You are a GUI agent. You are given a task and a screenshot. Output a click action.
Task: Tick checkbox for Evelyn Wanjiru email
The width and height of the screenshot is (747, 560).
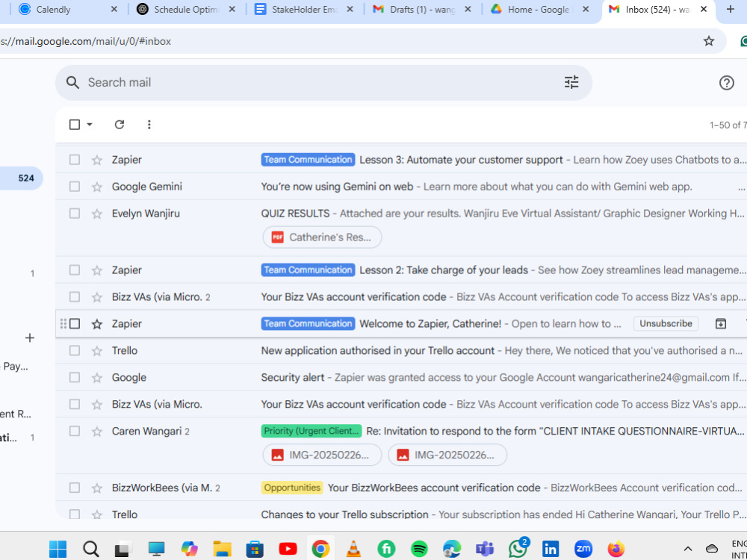coord(74,214)
